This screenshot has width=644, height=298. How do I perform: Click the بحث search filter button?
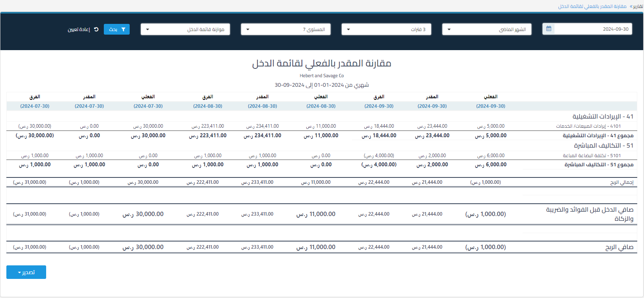[x=117, y=29]
